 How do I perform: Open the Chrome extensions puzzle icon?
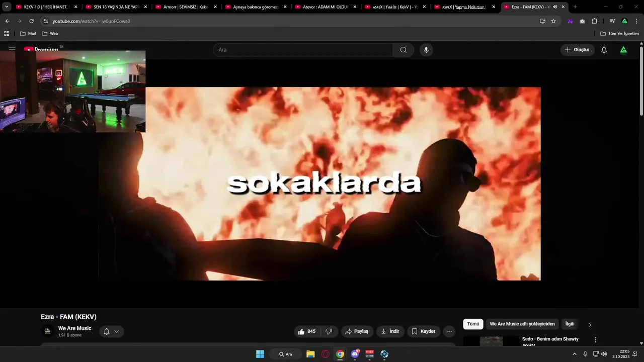pyautogui.click(x=594, y=21)
